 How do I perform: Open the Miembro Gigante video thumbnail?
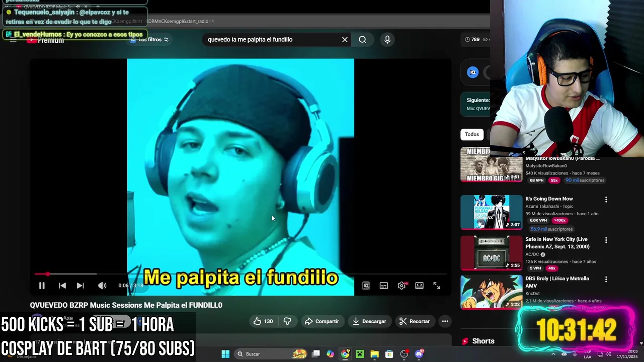tap(491, 164)
